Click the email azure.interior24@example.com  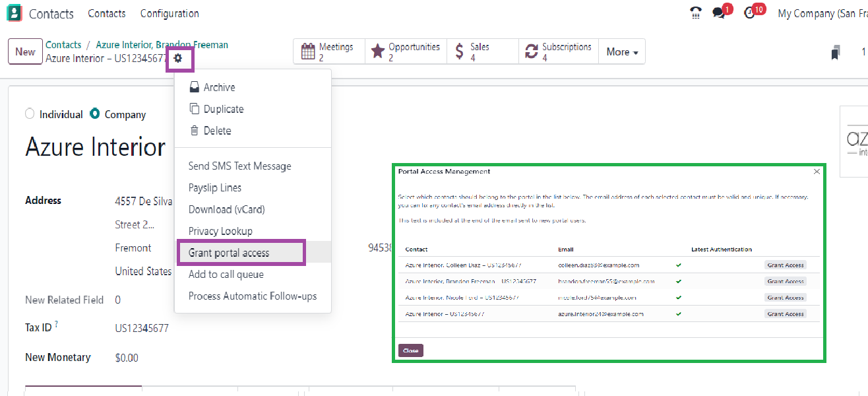point(600,314)
